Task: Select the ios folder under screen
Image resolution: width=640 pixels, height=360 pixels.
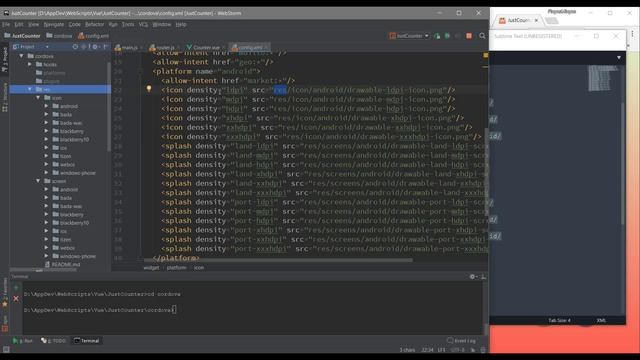Action: point(60,231)
